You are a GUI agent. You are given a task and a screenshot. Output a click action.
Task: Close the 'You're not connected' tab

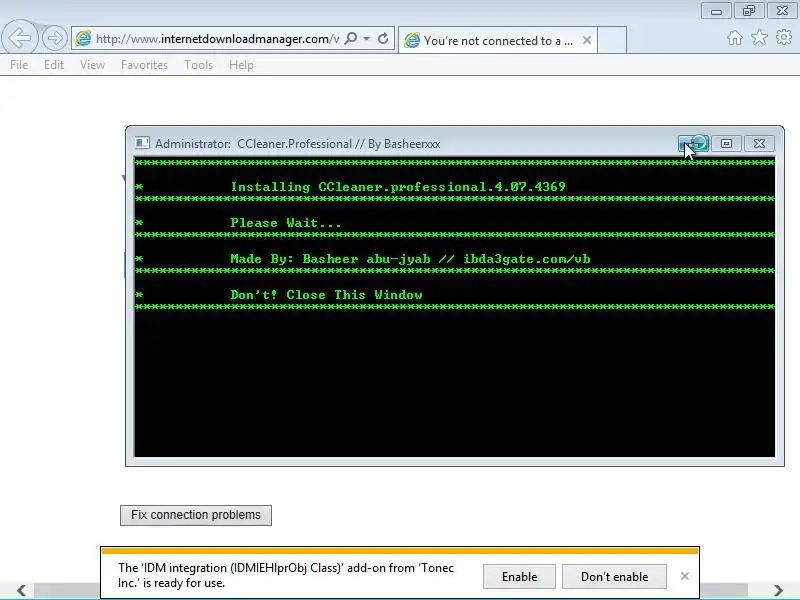click(587, 40)
